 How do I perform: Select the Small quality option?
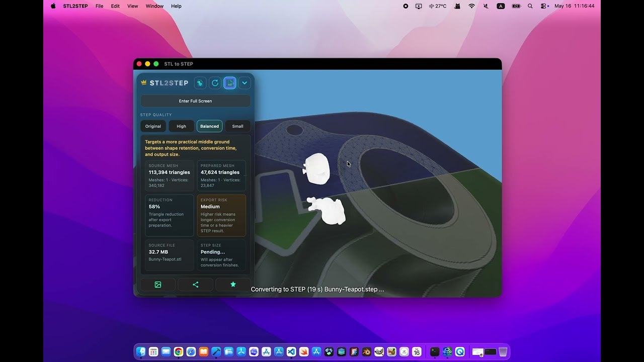tap(237, 126)
